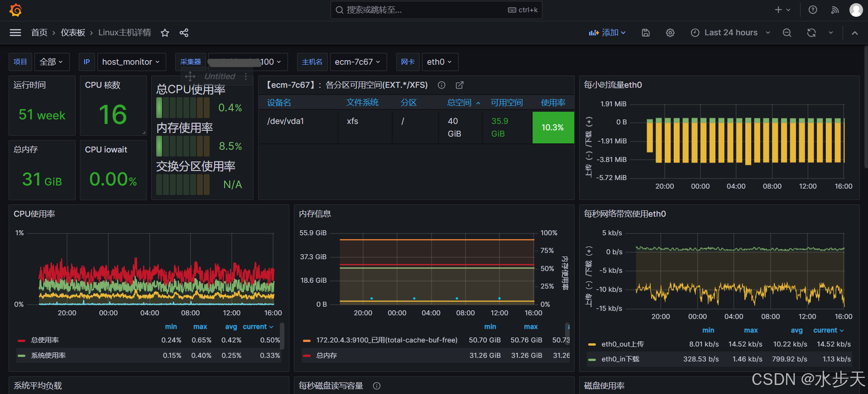Sort table by 文件系统 column

coord(362,103)
